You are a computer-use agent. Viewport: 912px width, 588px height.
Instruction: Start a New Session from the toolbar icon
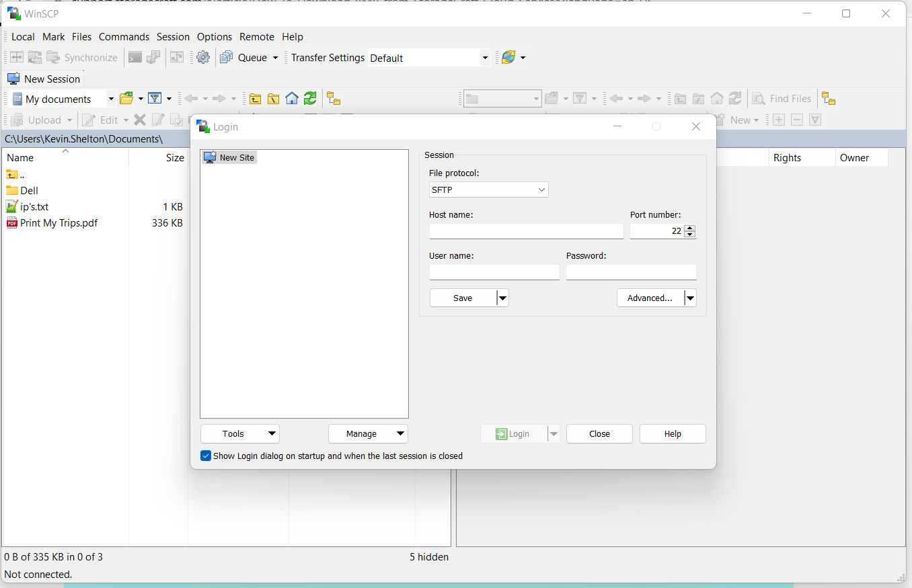[x=14, y=79]
